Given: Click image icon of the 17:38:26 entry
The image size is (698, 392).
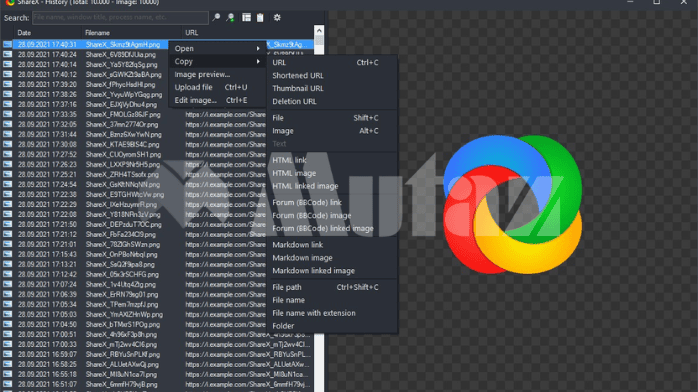Looking at the screenshot, I should (x=8, y=94).
